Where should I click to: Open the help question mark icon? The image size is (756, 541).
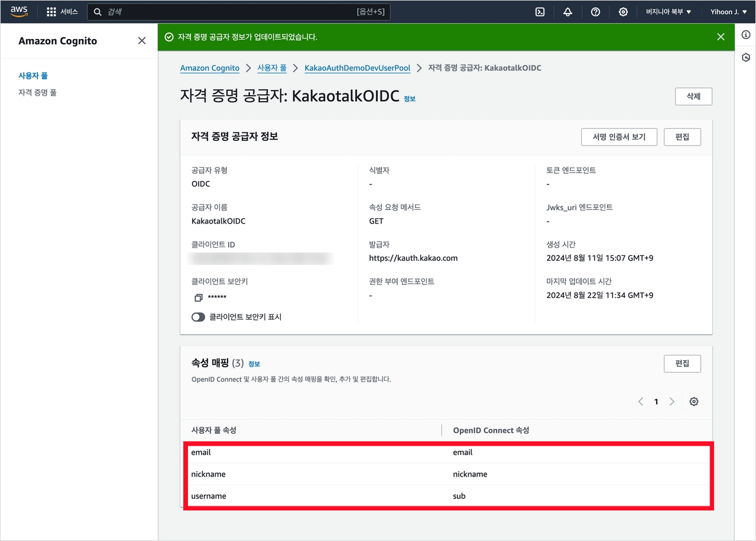pyautogui.click(x=595, y=12)
